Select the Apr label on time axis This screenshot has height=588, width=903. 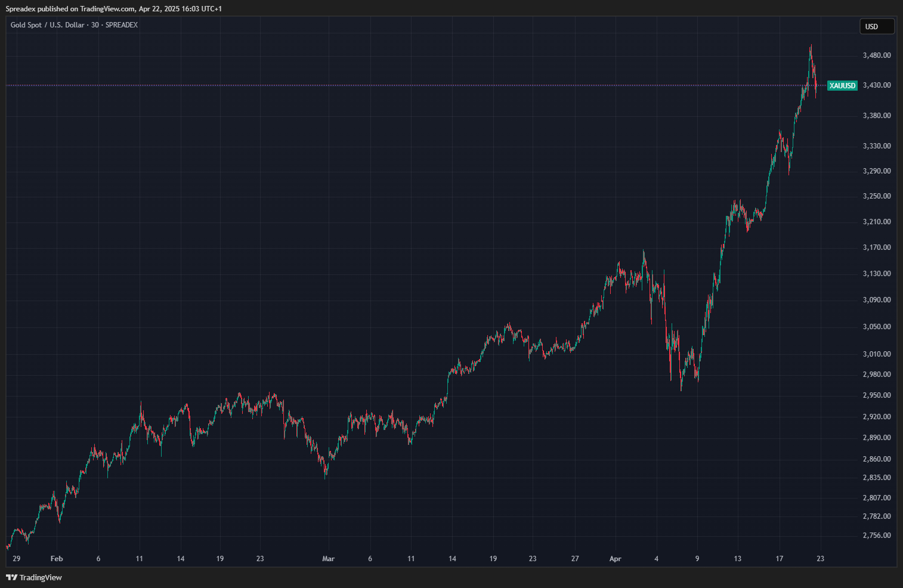(x=616, y=559)
